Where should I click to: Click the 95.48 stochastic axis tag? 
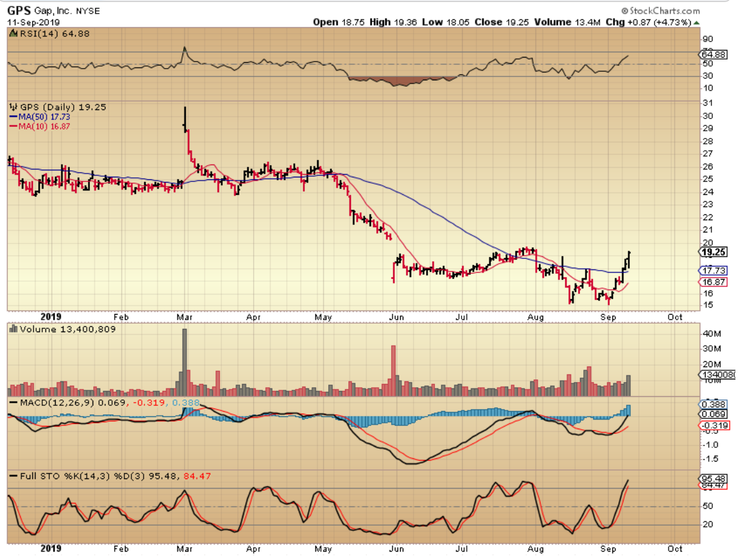coord(713,478)
